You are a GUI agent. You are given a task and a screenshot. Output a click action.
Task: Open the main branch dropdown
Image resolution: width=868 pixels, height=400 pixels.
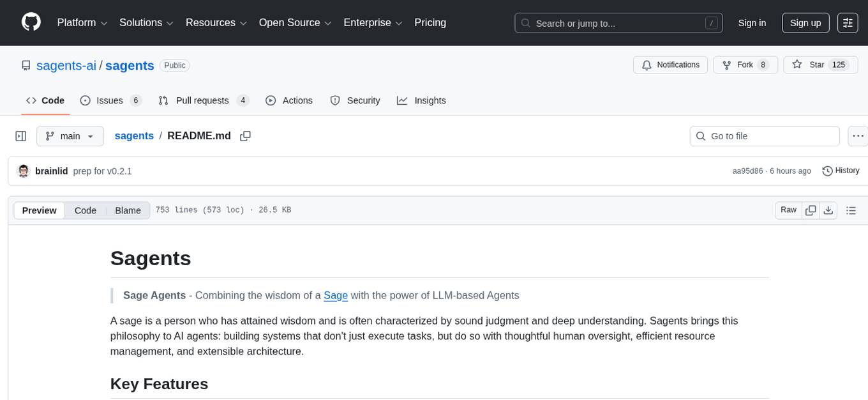coord(70,136)
